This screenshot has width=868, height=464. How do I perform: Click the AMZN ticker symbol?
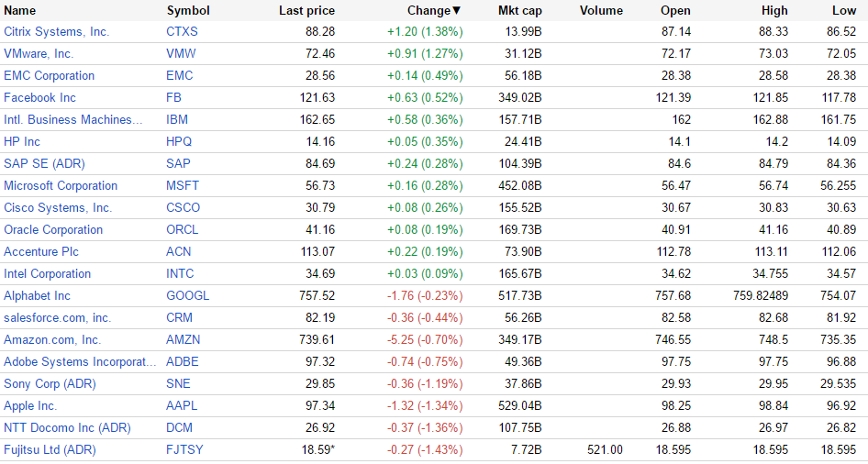coord(183,340)
